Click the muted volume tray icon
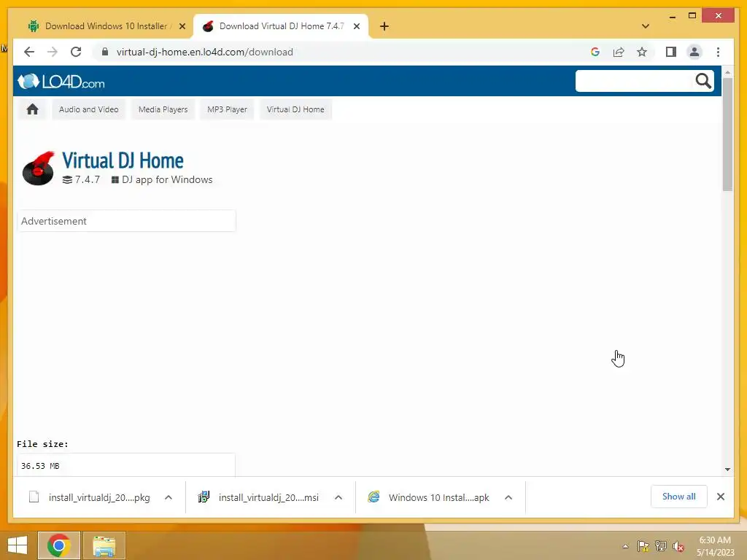Image resolution: width=747 pixels, height=560 pixels. 678,546
